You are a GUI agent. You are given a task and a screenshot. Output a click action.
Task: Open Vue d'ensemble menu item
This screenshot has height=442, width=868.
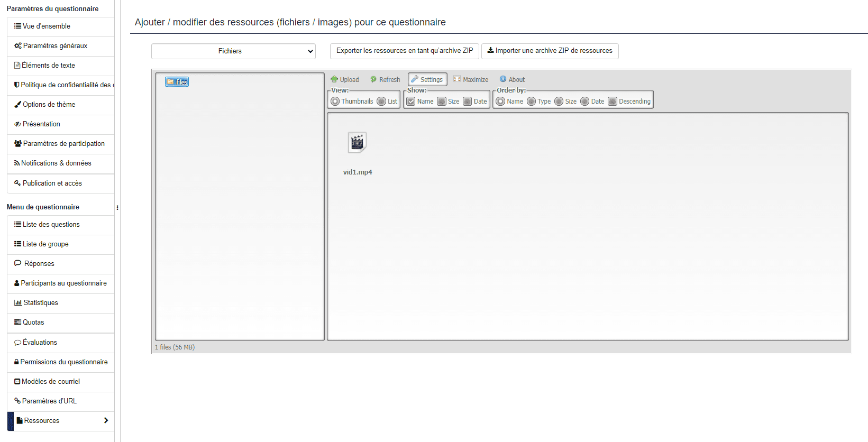click(61, 26)
